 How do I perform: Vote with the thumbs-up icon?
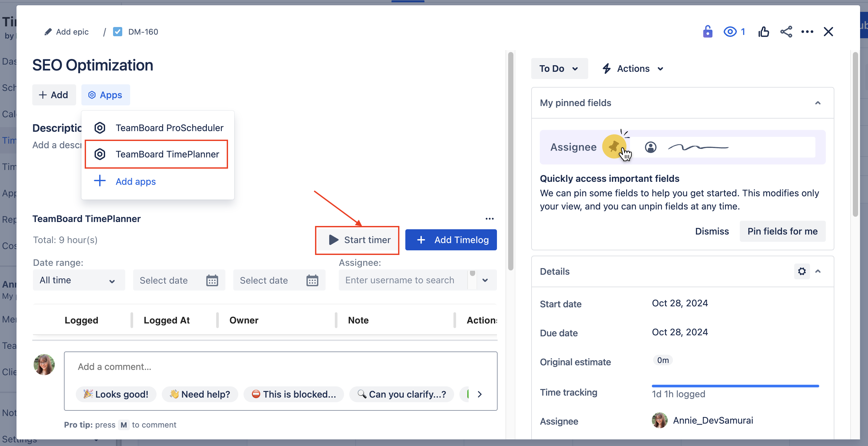click(x=764, y=32)
